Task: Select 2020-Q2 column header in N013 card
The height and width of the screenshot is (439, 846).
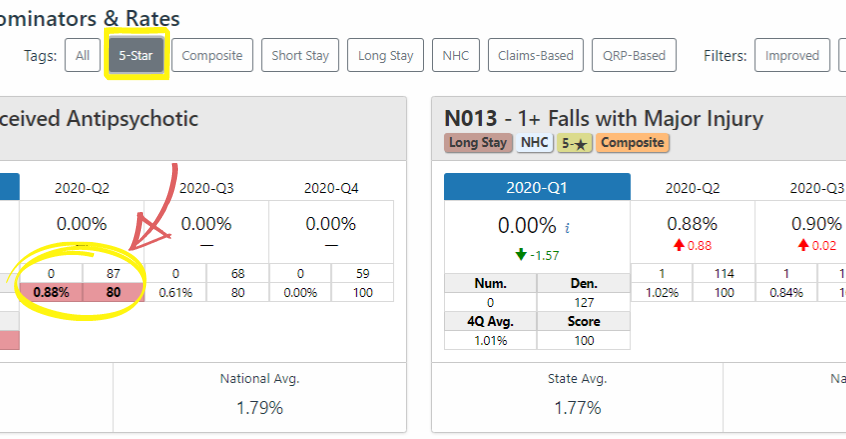Action: pos(692,187)
